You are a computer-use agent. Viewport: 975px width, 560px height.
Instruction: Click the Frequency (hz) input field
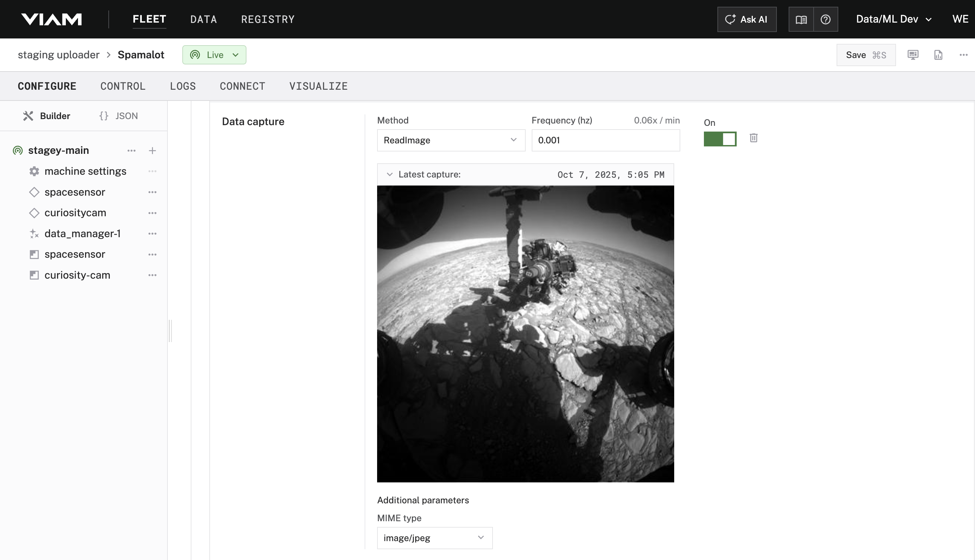click(x=605, y=140)
